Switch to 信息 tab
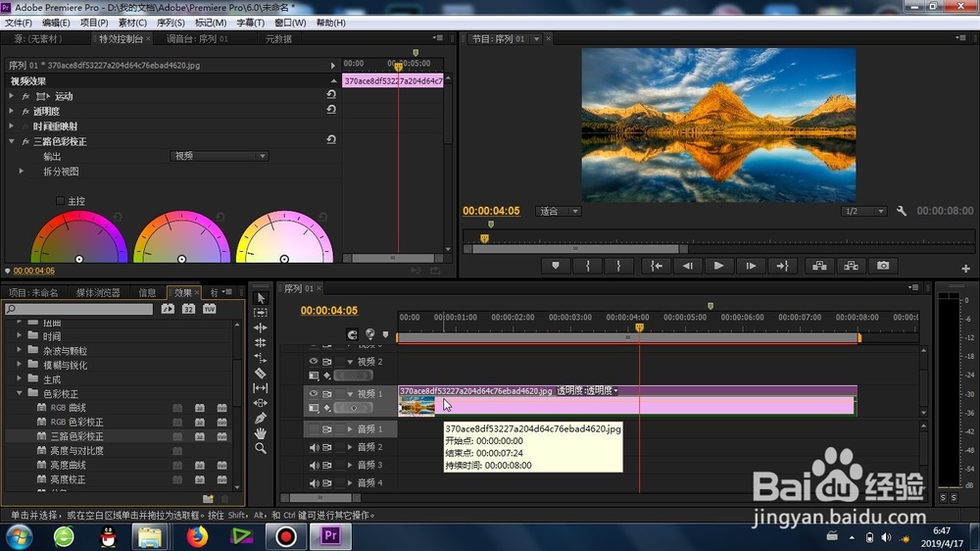 148,293
